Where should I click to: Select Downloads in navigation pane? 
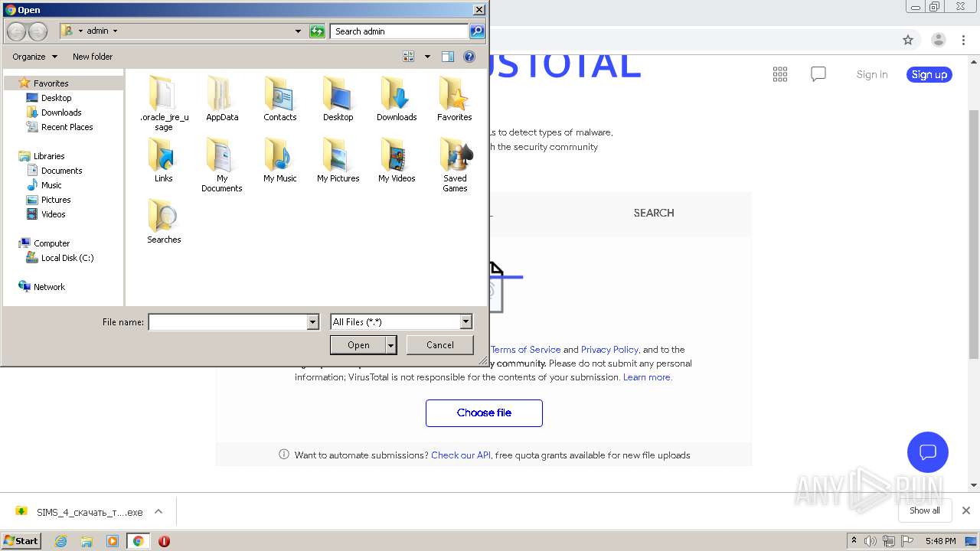(x=61, y=112)
